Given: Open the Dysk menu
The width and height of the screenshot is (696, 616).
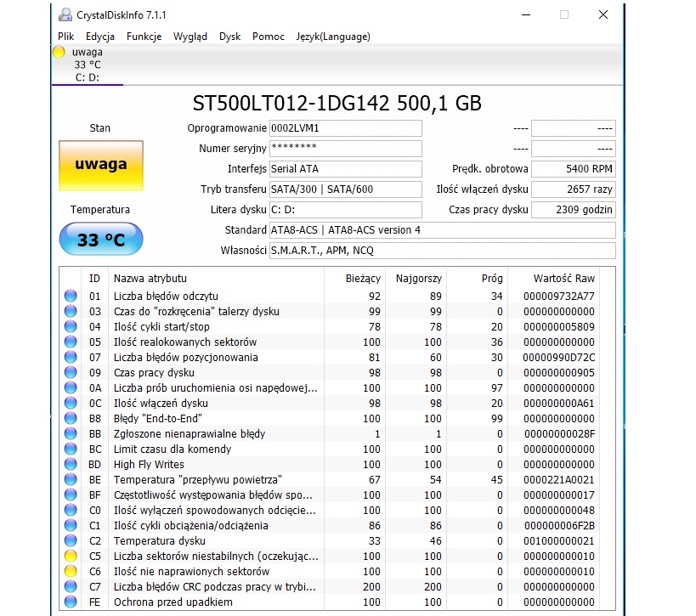Looking at the screenshot, I should coord(229,37).
